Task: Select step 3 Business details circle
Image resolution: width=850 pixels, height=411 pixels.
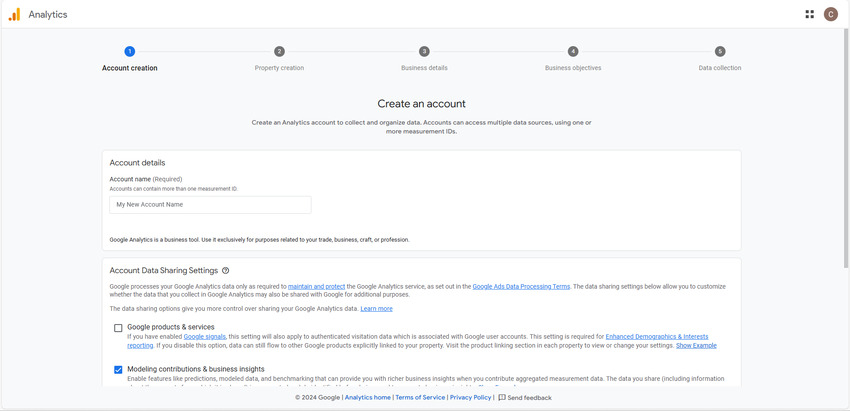Action: (424, 51)
